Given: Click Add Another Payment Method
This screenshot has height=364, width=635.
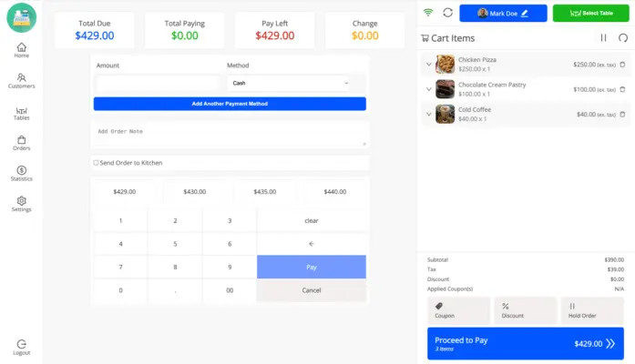Looking at the screenshot, I should tap(230, 104).
